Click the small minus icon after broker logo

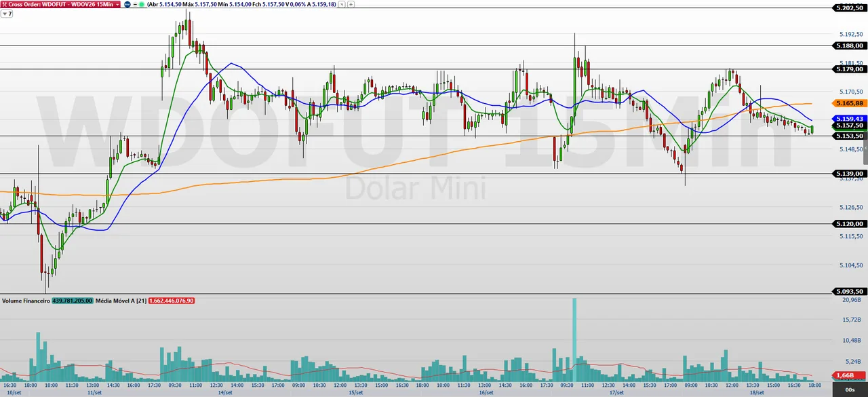pos(135,4)
